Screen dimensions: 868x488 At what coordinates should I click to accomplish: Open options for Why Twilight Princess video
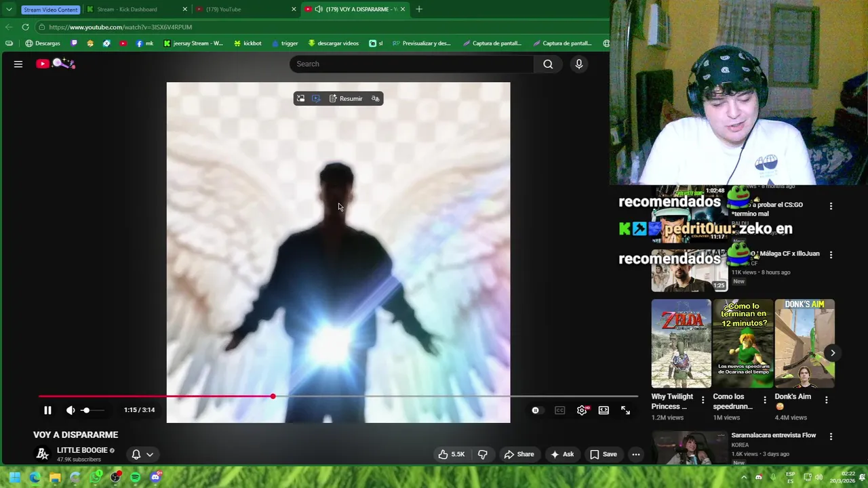(x=703, y=401)
